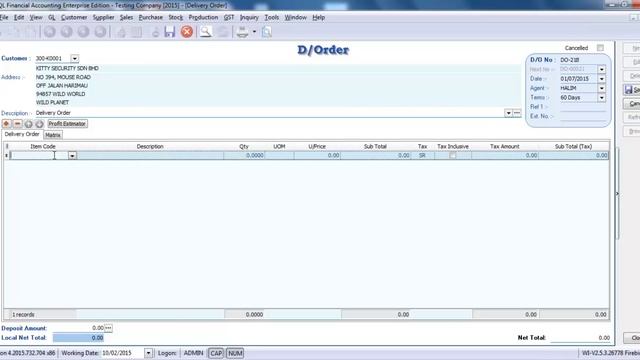Open the Date picker dropdown

[602, 79]
